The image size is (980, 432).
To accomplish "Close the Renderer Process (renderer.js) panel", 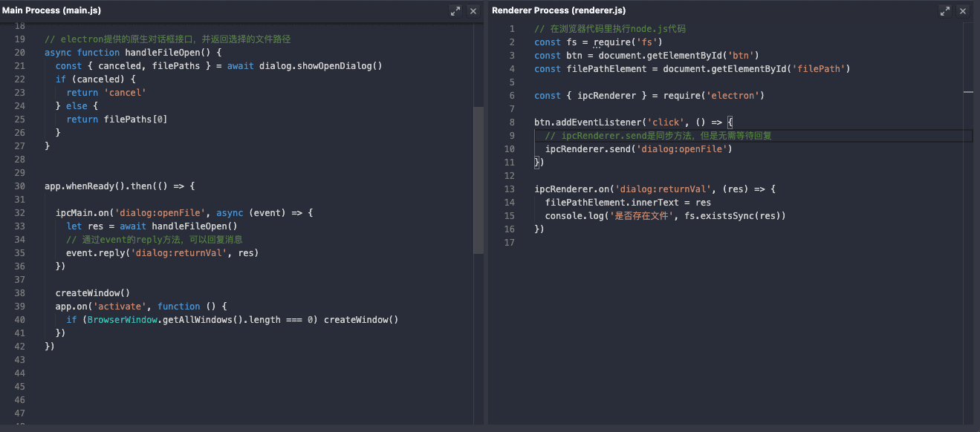I will pyautogui.click(x=963, y=11).
